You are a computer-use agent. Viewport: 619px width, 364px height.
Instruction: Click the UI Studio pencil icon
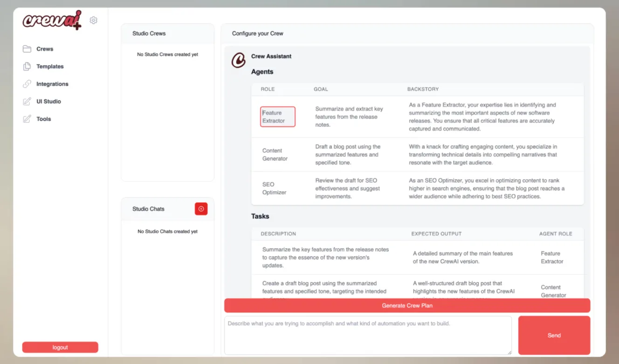point(27,102)
